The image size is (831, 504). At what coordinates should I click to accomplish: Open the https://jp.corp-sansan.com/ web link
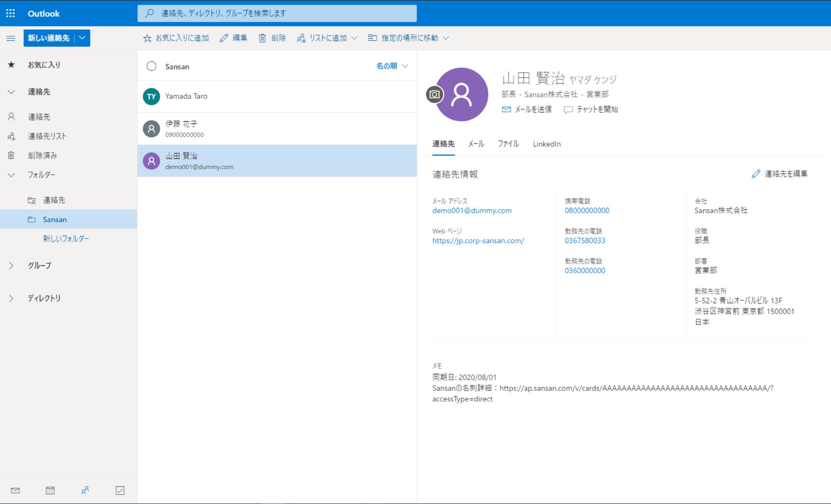pyautogui.click(x=478, y=241)
